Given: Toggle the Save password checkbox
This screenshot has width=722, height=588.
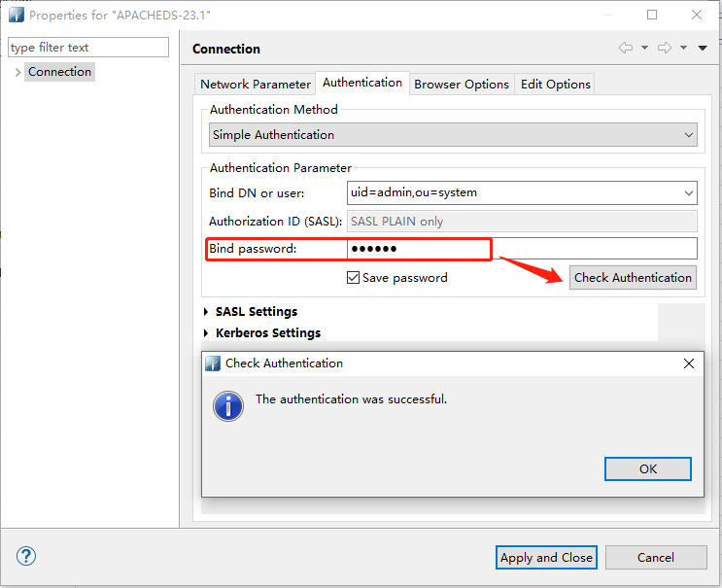Looking at the screenshot, I should point(354,278).
